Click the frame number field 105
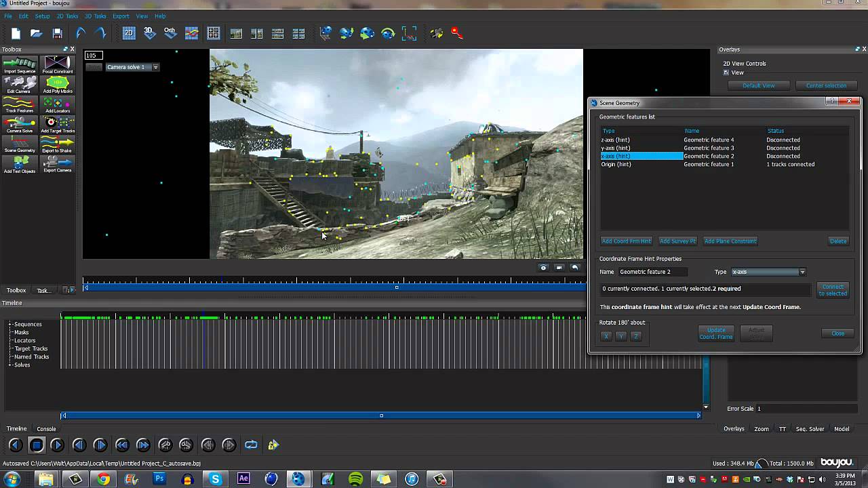This screenshot has width=868, height=488. (x=93, y=56)
